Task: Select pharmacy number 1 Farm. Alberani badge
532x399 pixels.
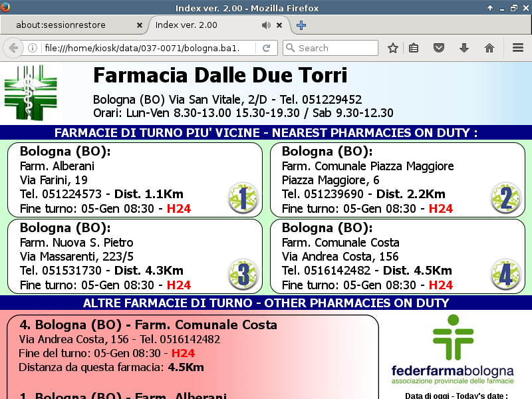Action: pos(243,198)
